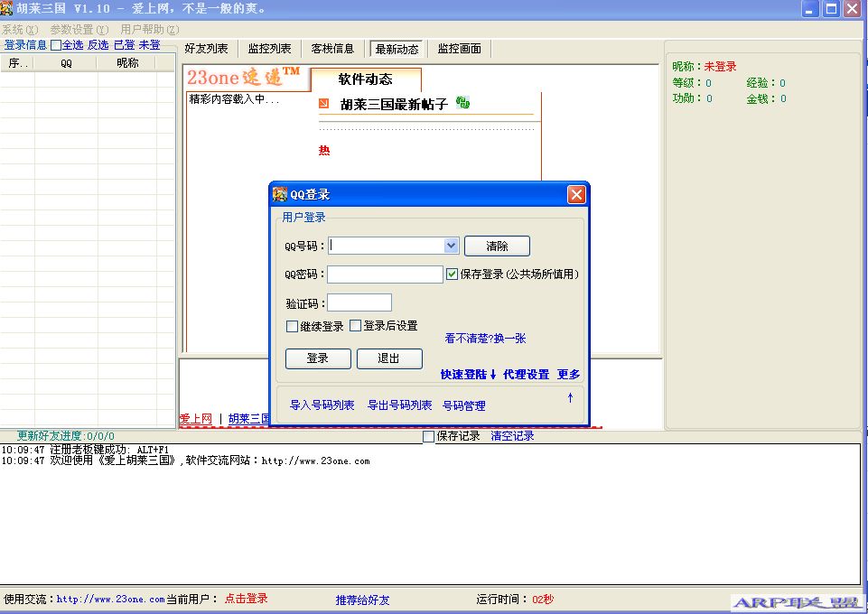Open the 监控列表 tab

point(270,49)
